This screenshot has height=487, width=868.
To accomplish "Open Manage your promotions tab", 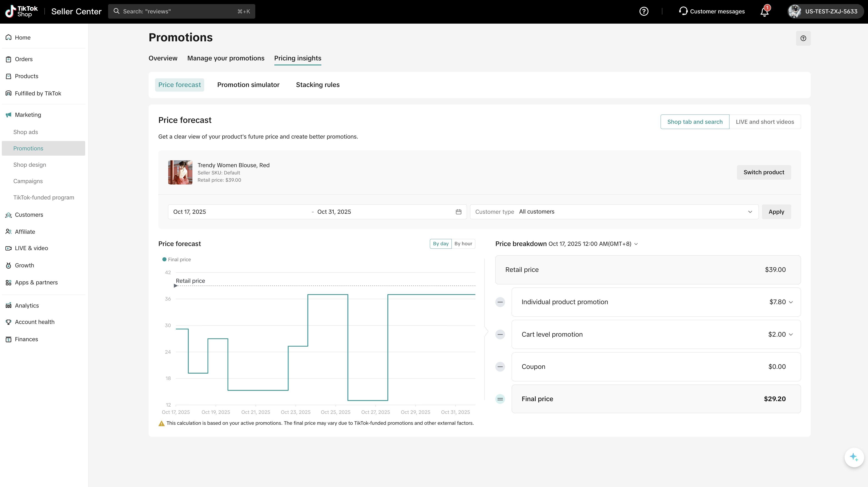I will pyautogui.click(x=226, y=58).
